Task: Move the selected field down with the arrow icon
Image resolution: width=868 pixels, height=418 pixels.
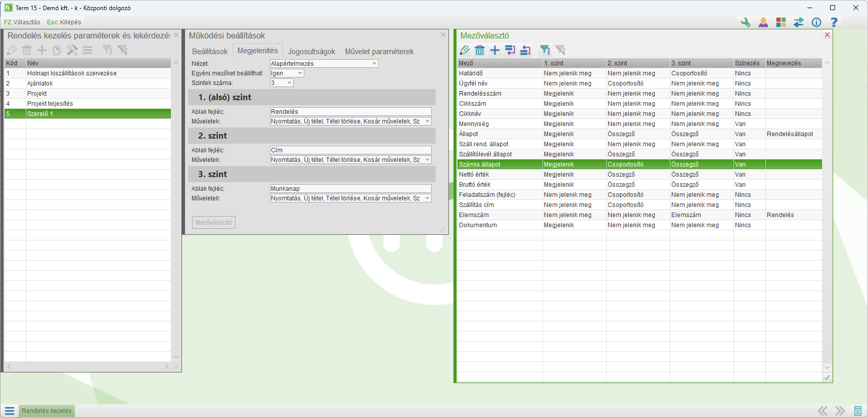Action: (x=510, y=50)
